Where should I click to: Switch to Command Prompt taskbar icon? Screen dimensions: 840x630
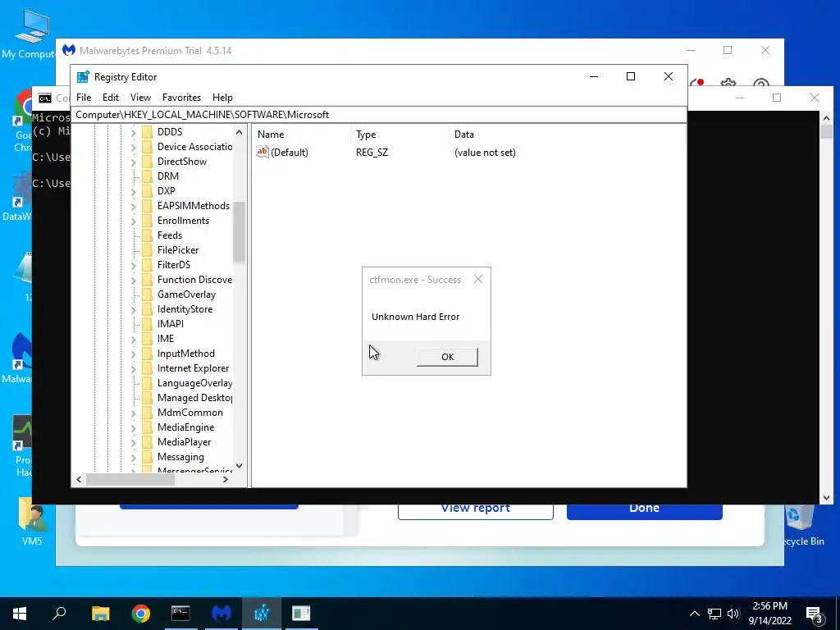[180, 614]
